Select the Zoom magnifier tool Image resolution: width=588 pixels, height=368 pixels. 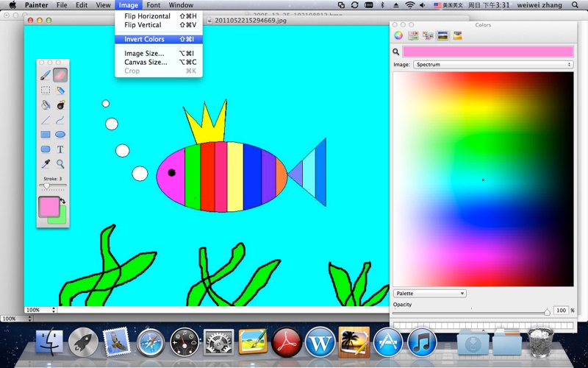click(60, 163)
